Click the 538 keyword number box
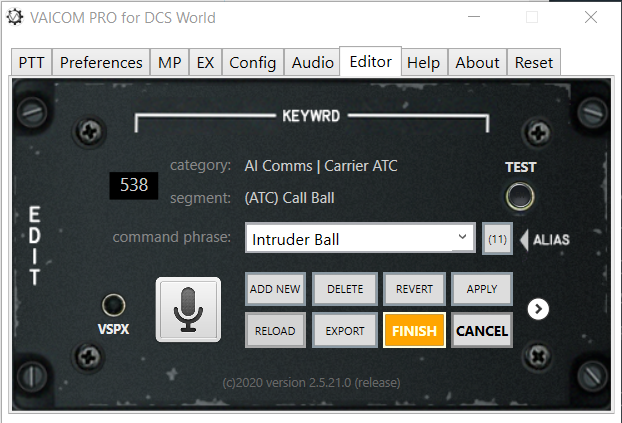Viewport: 622px width, 423px height. (x=134, y=185)
